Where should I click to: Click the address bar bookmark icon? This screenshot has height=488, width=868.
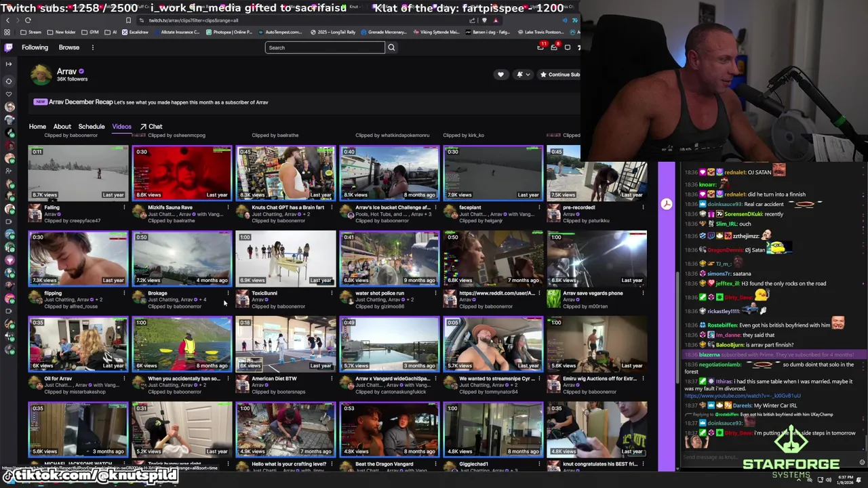(x=128, y=20)
